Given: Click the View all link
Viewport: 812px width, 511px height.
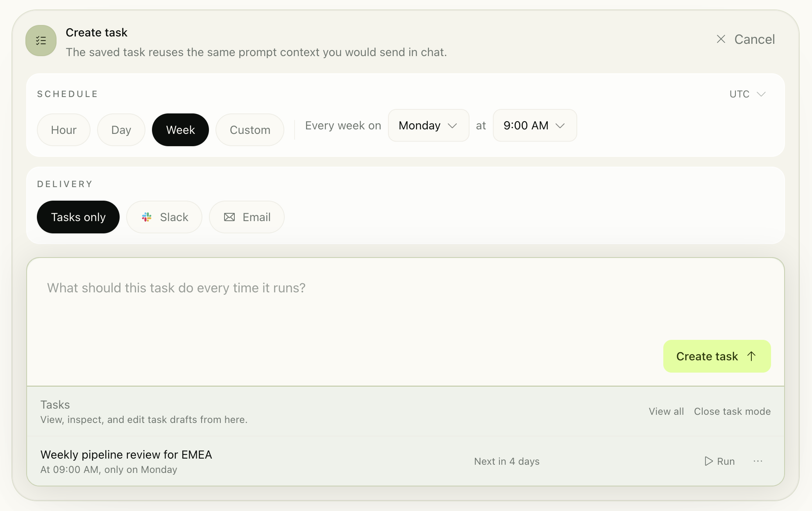Looking at the screenshot, I should pos(666,412).
